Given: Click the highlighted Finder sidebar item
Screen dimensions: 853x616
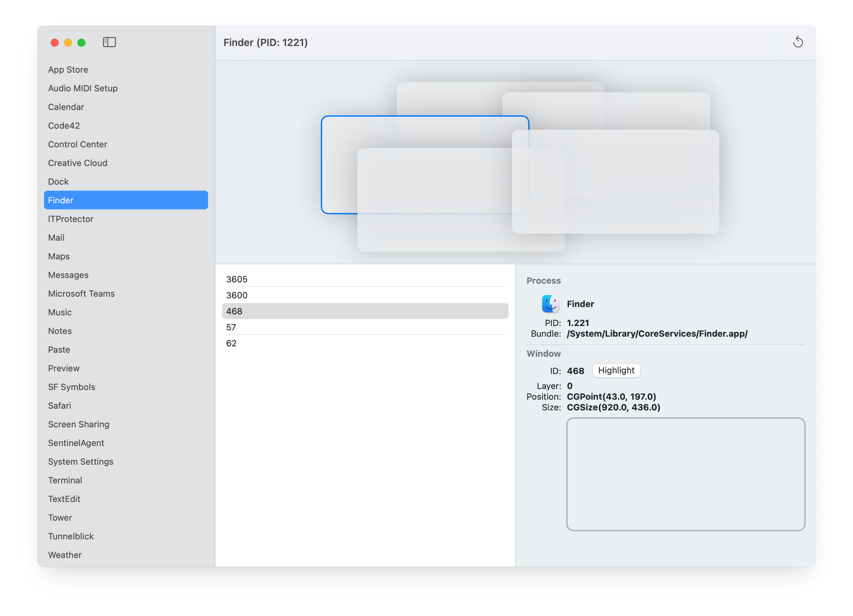Looking at the screenshot, I should click(126, 200).
